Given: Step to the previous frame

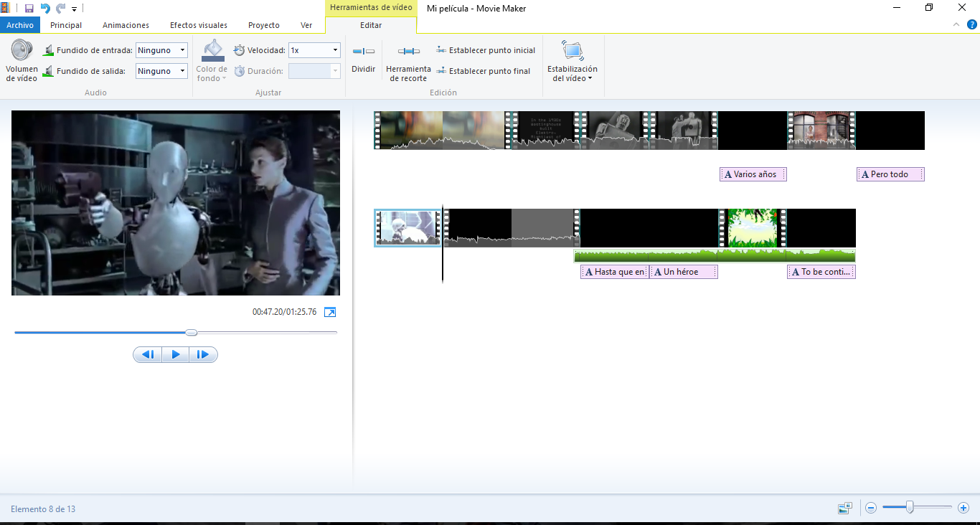Looking at the screenshot, I should click(148, 354).
